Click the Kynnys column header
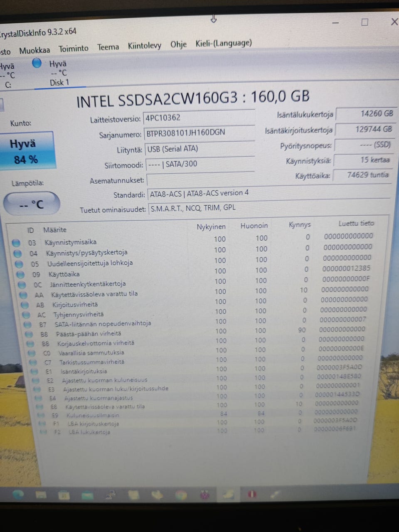The height and width of the screenshot is (532, 399). coord(300,224)
